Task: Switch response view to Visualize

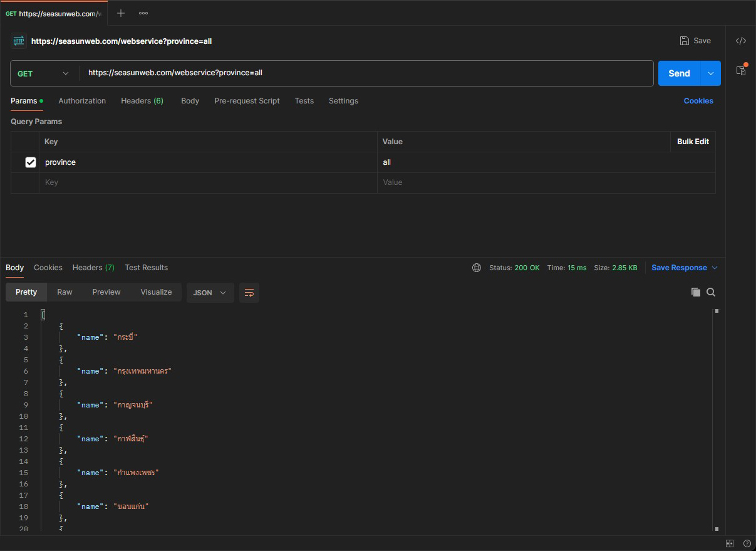Action: (156, 292)
